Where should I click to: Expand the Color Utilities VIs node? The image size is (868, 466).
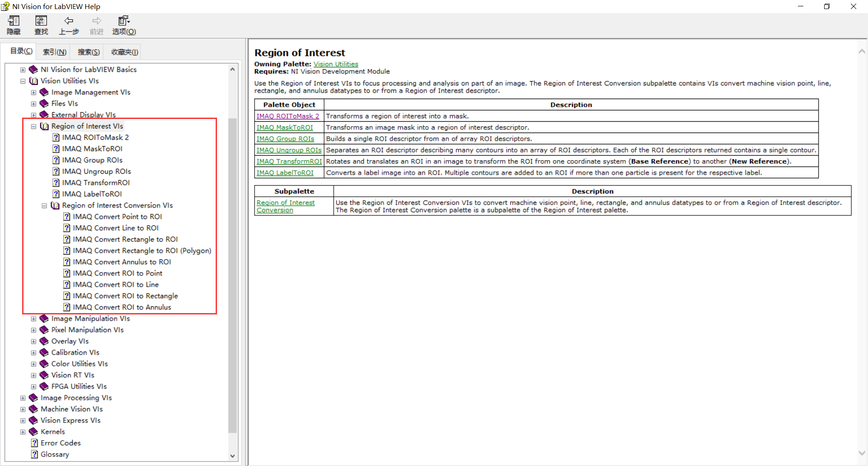coord(33,364)
